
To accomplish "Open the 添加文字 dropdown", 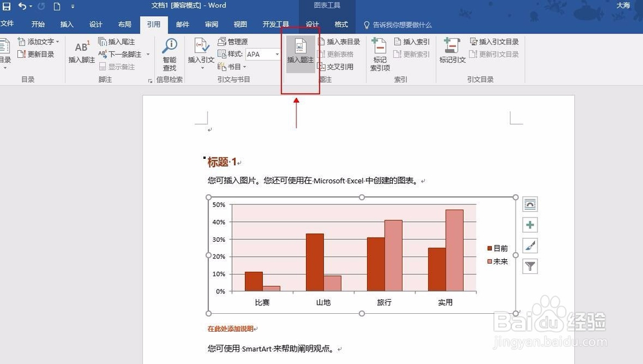I will click(39, 41).
